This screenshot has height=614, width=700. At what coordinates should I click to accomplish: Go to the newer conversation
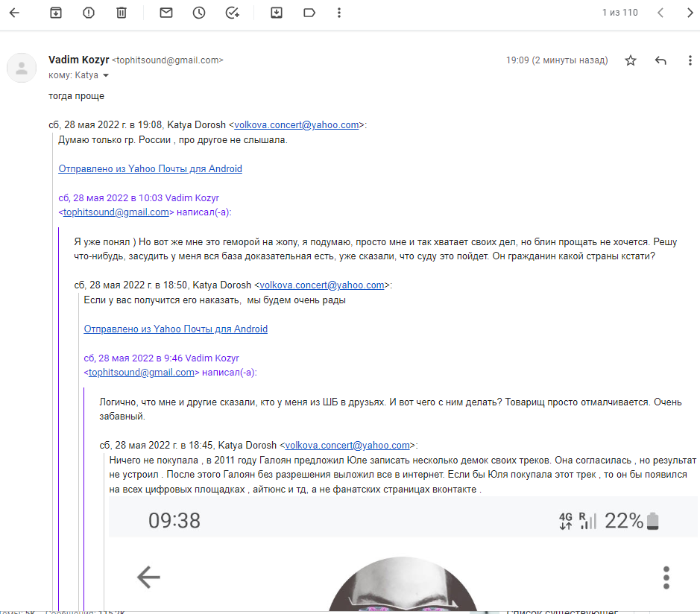click(660, 13)
